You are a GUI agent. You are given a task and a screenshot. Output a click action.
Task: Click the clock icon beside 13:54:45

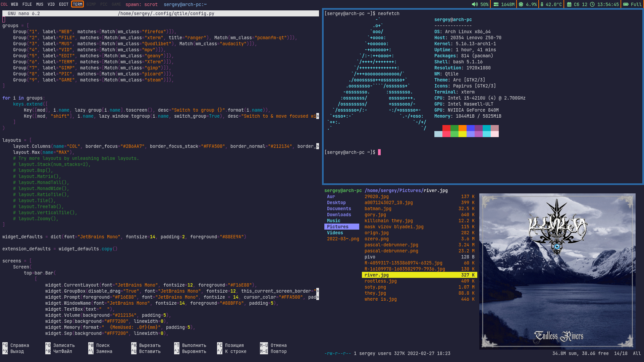tap(592, 4)
